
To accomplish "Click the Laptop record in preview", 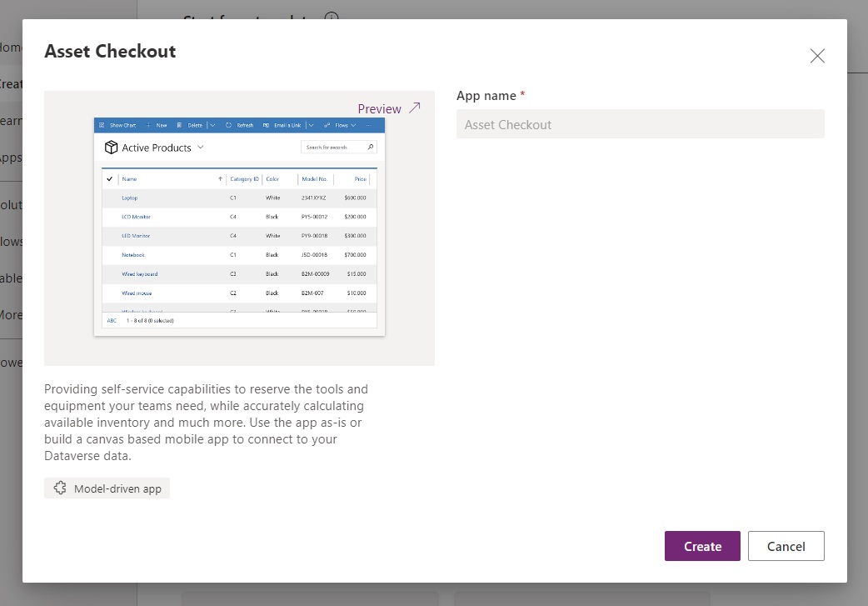I will pos(130,198).
